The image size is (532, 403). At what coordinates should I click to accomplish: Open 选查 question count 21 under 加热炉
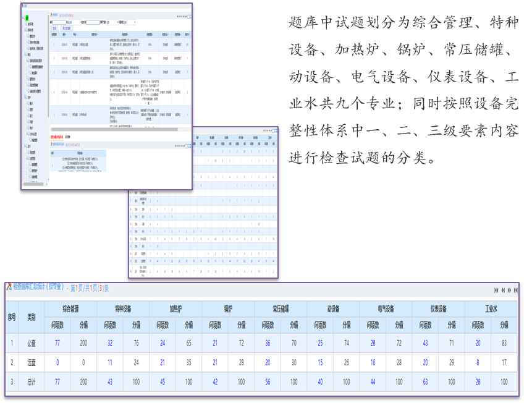[x=163, y=363]
